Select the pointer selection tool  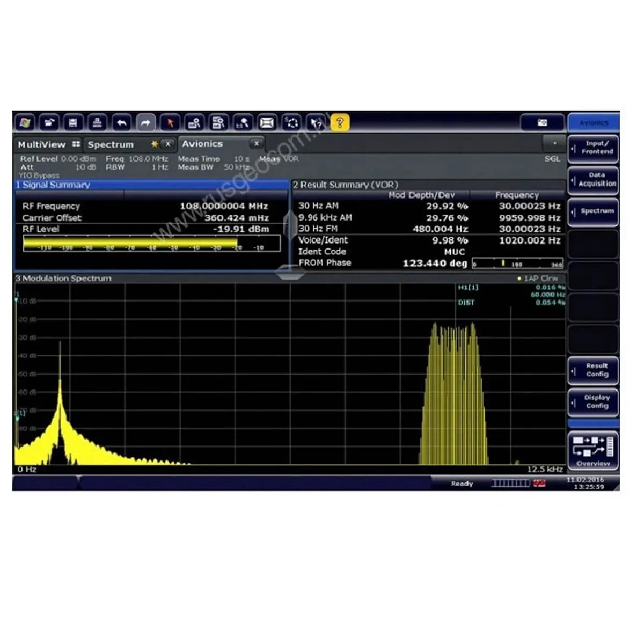pyautogui.click(x=170, y=123)
